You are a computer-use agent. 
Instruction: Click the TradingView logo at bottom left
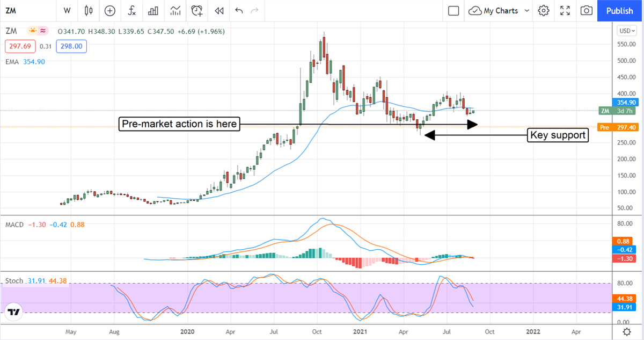coord(14,312)
